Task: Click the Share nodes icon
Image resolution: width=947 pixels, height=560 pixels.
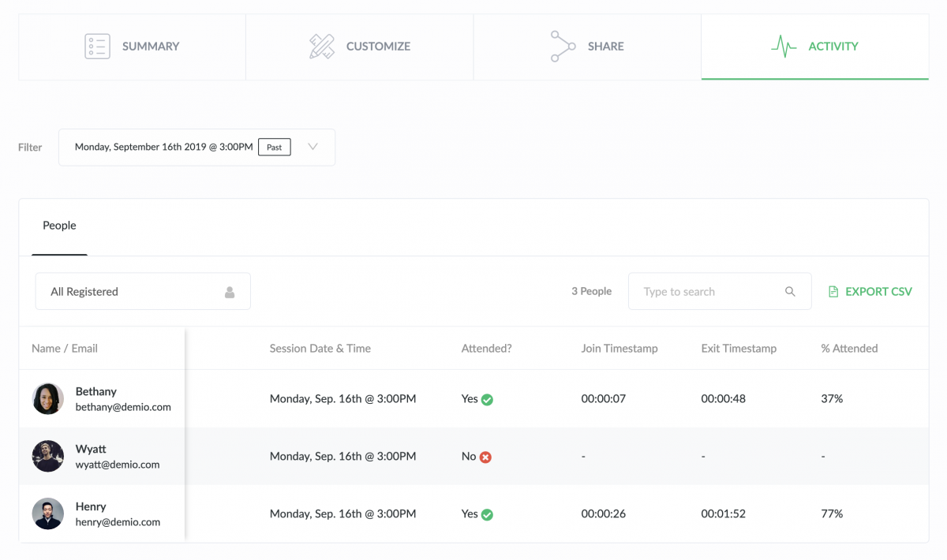Action: [x=563, y=47]
